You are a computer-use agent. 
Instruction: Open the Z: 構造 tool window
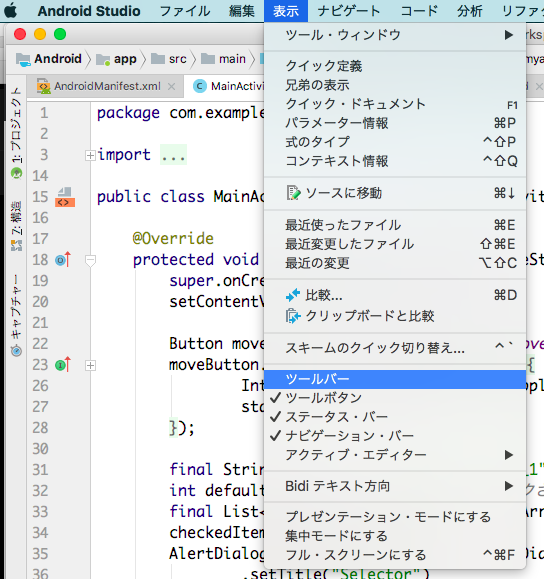16,226
